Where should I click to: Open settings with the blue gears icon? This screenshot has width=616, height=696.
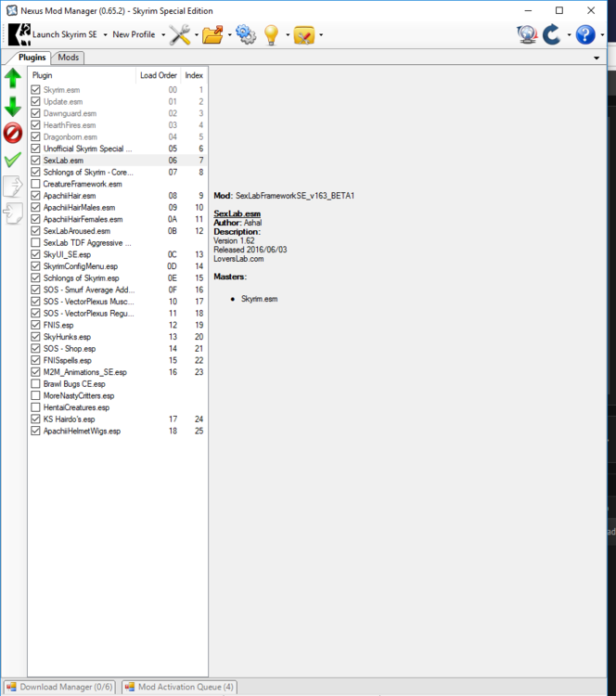pos(246,34)
